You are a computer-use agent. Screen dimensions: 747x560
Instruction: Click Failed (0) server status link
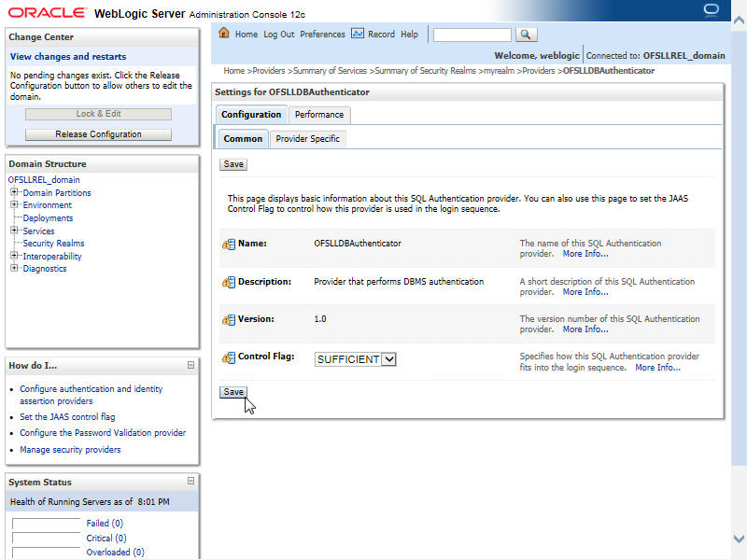(105, 524)
